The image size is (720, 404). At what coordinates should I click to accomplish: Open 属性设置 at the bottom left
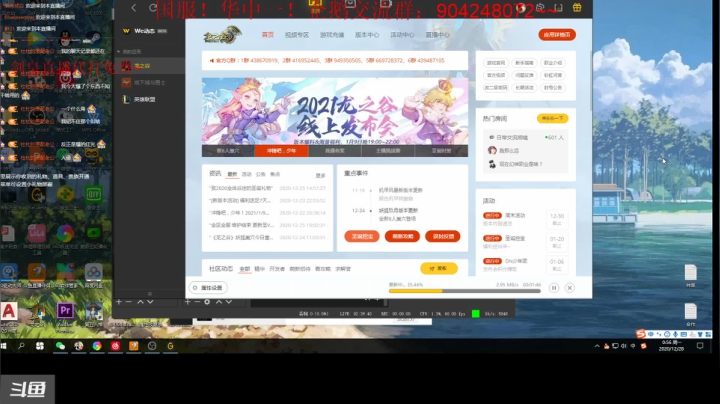coord(208,288)
